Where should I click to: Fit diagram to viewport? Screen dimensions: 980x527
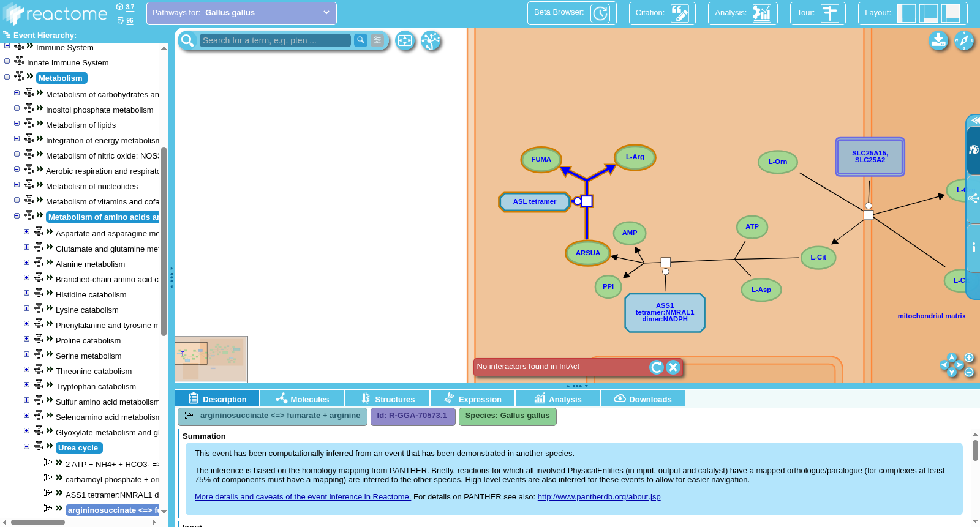click(405, 41)
